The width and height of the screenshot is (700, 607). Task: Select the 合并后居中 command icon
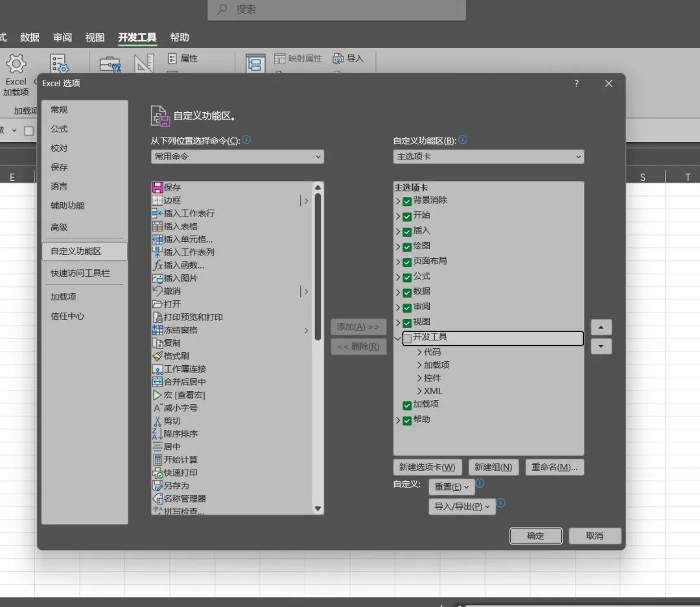(157, 382)
